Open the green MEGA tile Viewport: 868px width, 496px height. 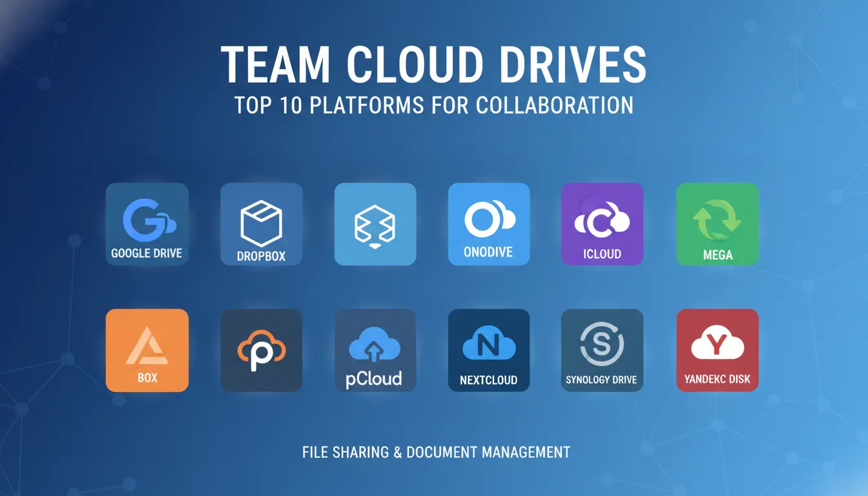coord(718,224)
